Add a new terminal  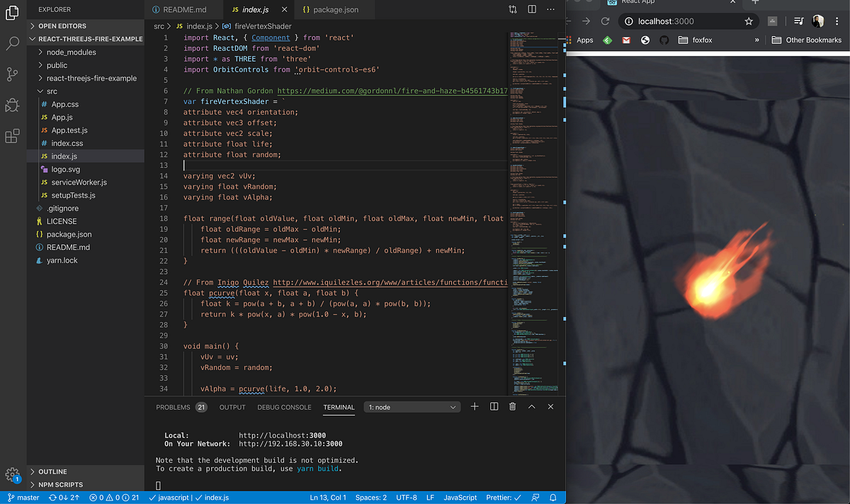pos(475,406)
